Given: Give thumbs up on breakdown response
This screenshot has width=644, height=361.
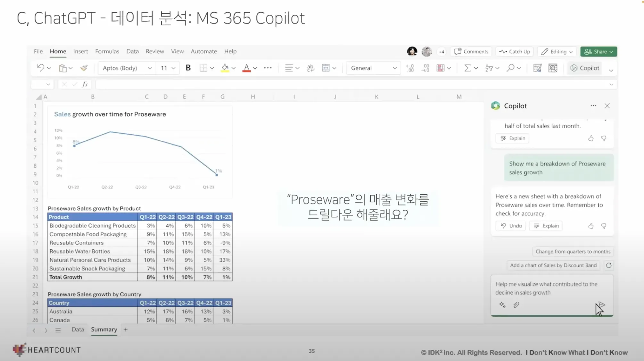Looking at the screenshot, I should click(x=591, y=226).
